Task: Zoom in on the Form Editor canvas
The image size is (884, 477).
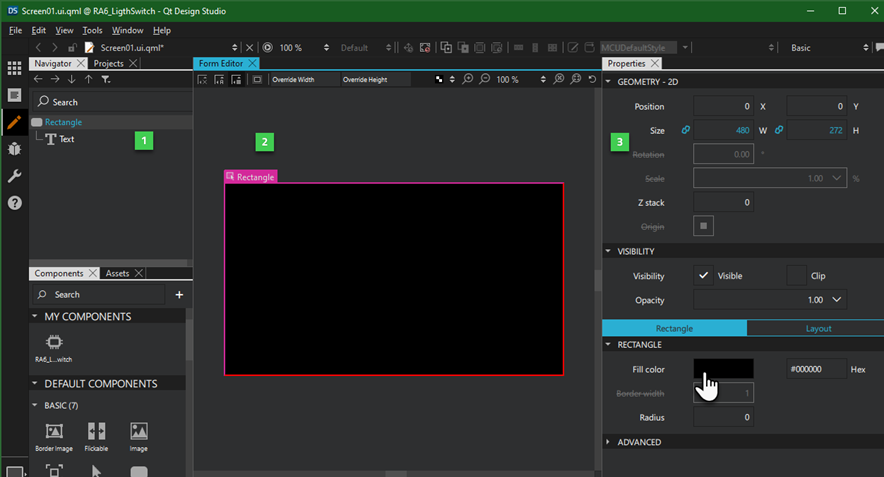Action: [467, 79]
